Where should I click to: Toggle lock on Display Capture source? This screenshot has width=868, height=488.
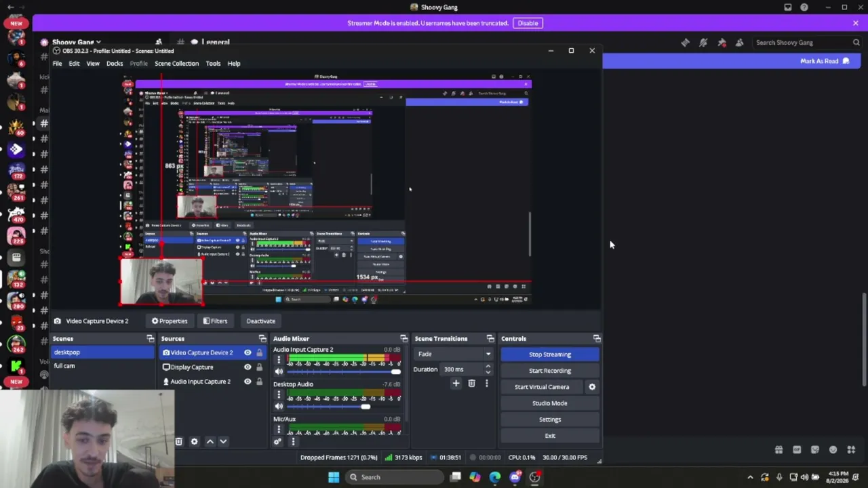(x=259, y=367)
